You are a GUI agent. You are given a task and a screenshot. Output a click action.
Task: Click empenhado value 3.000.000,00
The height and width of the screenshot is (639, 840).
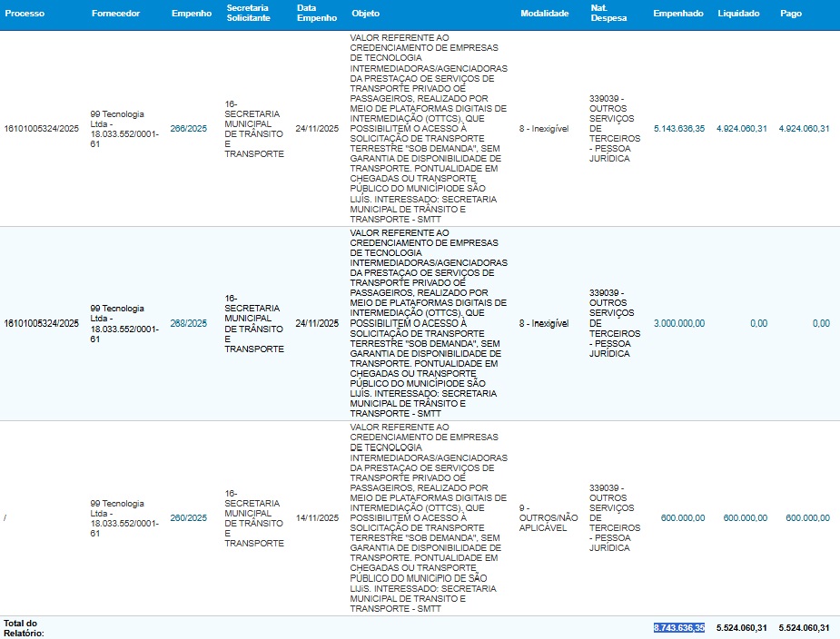click(x=678, y=323)
